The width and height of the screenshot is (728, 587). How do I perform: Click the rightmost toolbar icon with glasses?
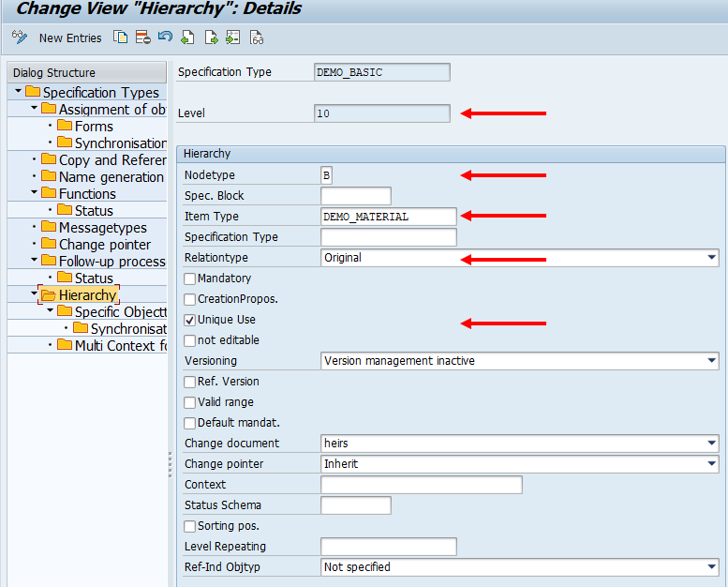click(256, 38)
